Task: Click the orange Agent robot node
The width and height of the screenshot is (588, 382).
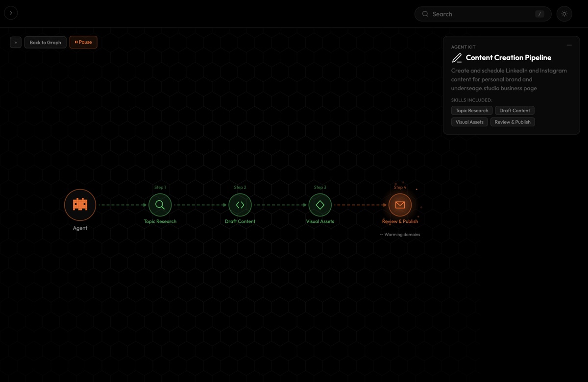Action: tap(80, 205)
